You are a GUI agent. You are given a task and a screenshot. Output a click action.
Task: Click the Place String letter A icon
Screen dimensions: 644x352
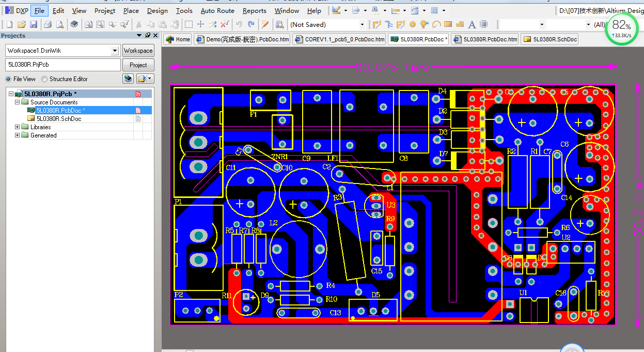point(472,24)
